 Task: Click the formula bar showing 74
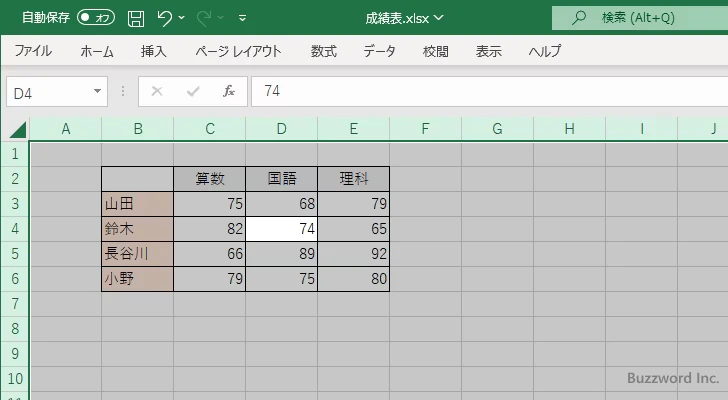[x=489, y=91]
